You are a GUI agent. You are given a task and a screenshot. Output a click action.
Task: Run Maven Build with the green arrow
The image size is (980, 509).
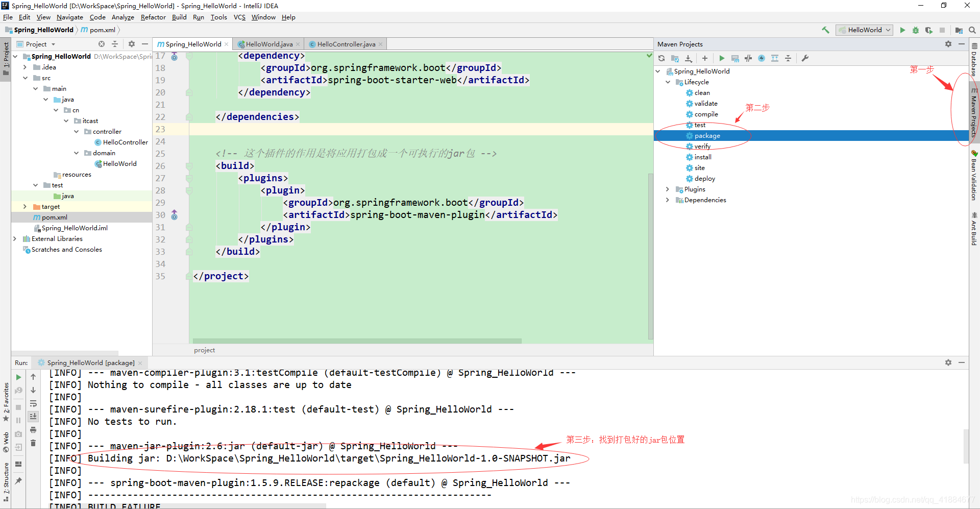coord(722,58)
